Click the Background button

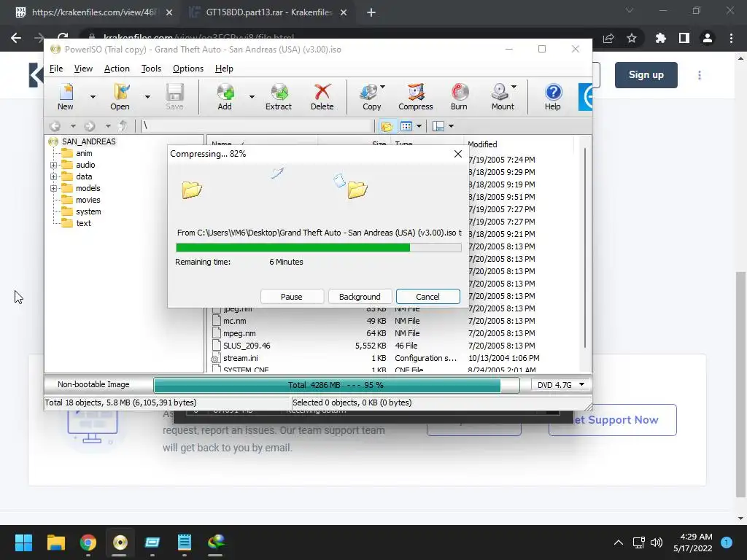click(x=360, y=297)
